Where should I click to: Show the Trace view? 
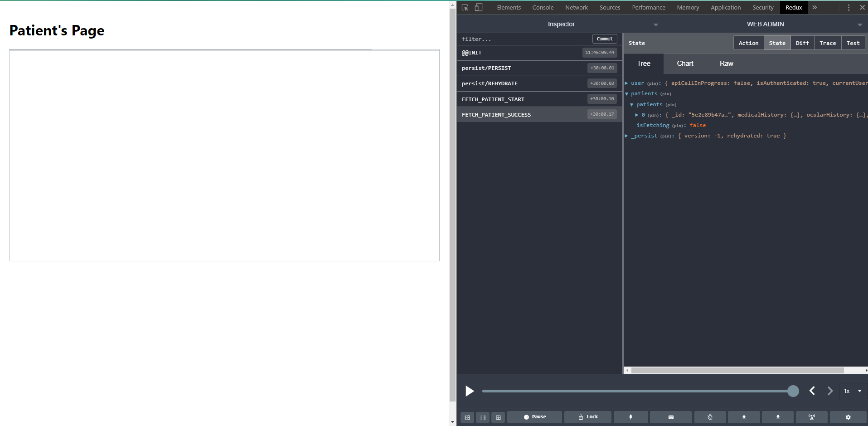(x=828, y=43)
